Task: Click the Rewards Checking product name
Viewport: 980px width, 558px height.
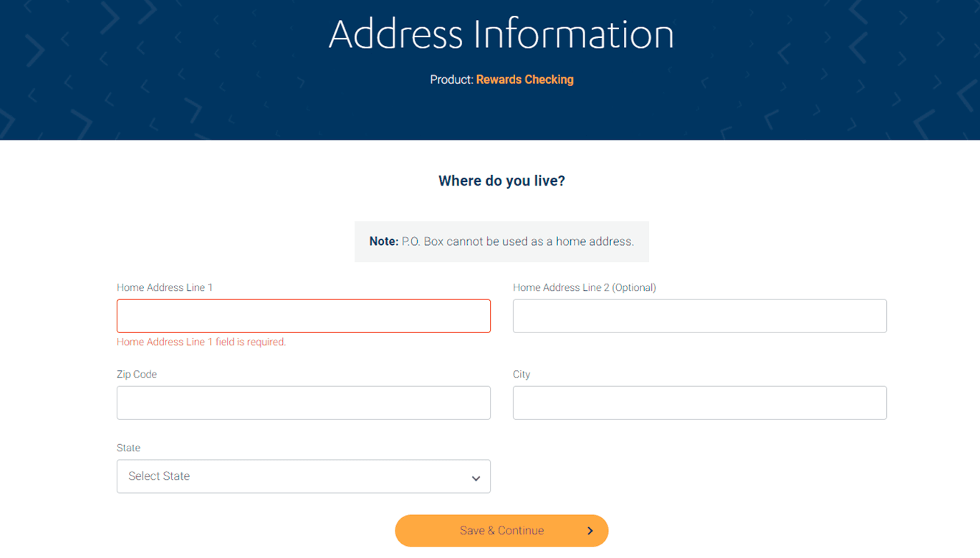Action: pyautogui.click(x=524, y=80)
